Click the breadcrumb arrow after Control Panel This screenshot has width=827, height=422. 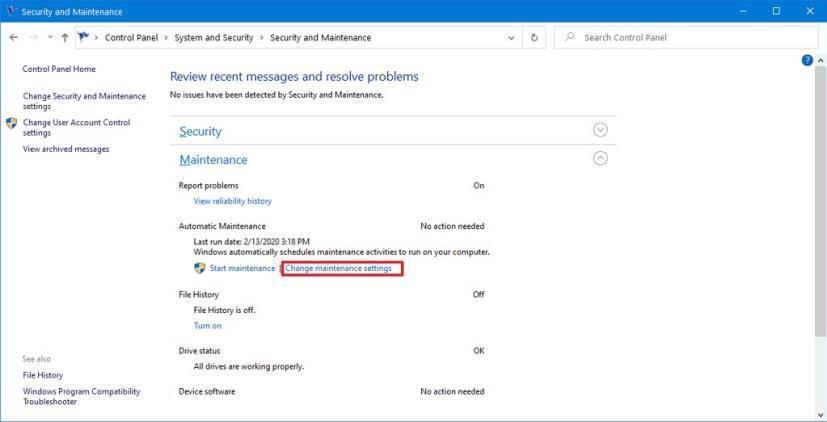coord(166,37)
